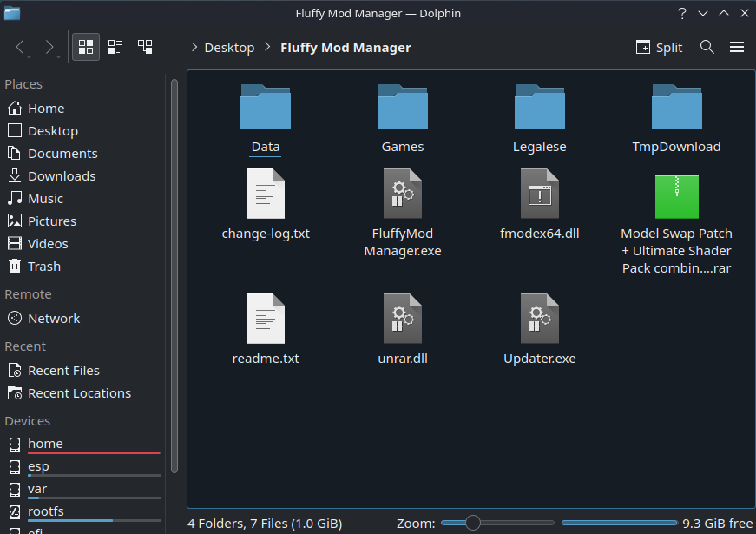Click the Remote section header
756x534 pixels.
pos(28,294)
